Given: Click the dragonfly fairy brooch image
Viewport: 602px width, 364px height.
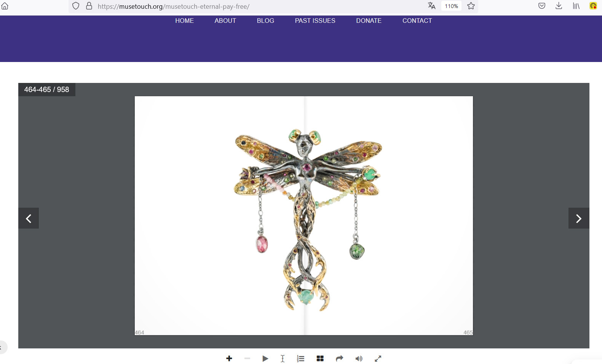Looking at the screenshot, I should [307, 220].
